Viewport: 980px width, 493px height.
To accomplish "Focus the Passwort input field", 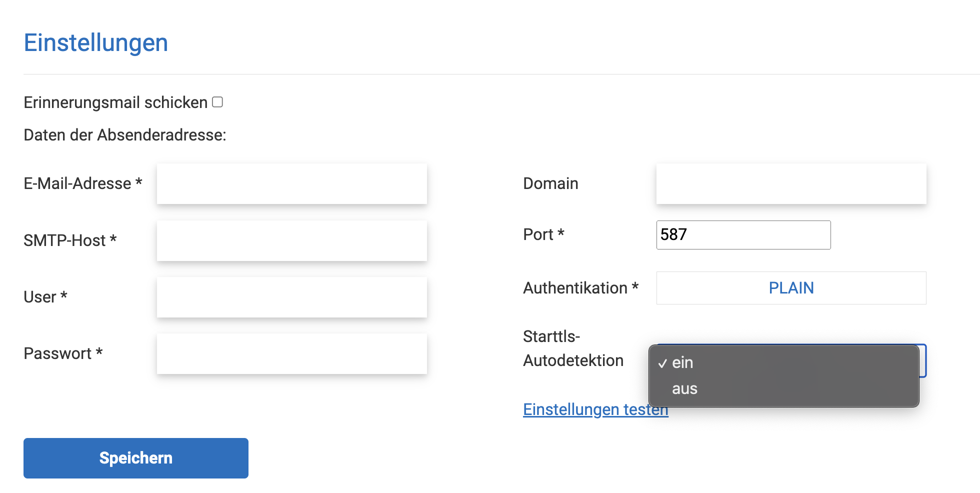I will point(291,353).
